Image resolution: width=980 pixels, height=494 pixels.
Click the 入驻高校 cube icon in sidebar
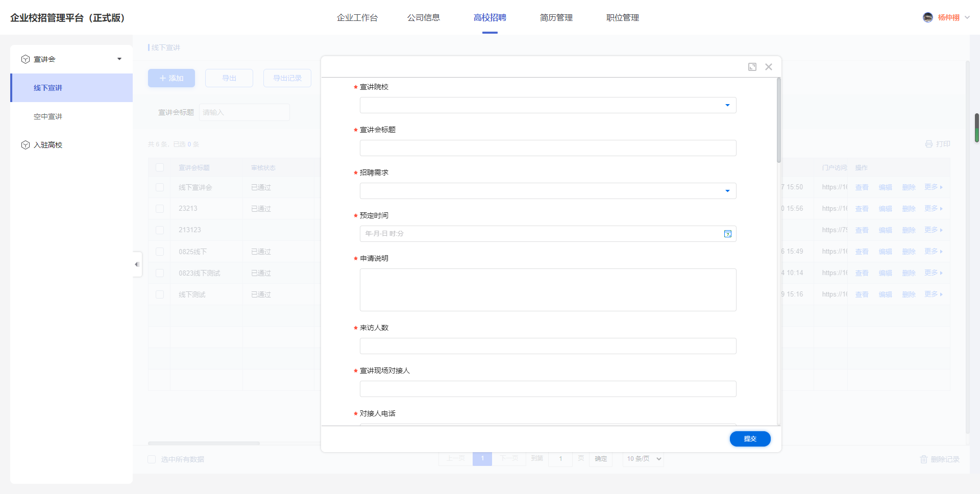[26, 145]
